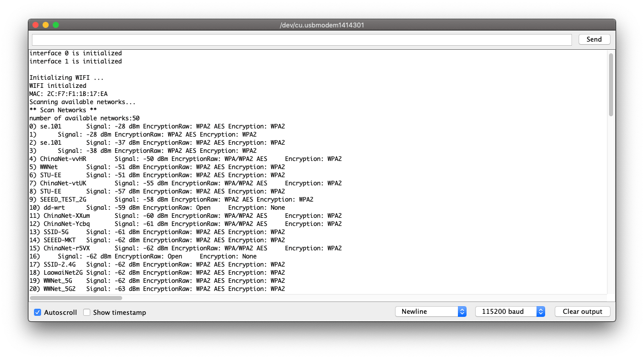
Task: Click the window title /dev/cu.usbmodem1414301
Action: click(x=322, y=25)
